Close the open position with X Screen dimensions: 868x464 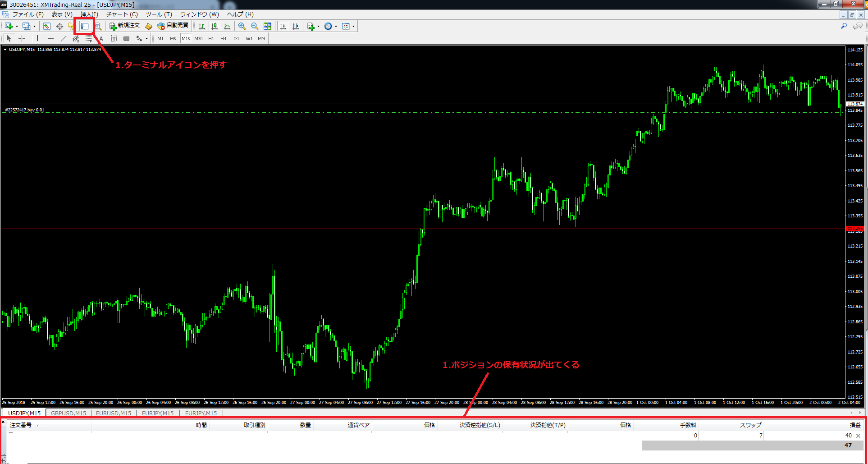coord(858,436)
